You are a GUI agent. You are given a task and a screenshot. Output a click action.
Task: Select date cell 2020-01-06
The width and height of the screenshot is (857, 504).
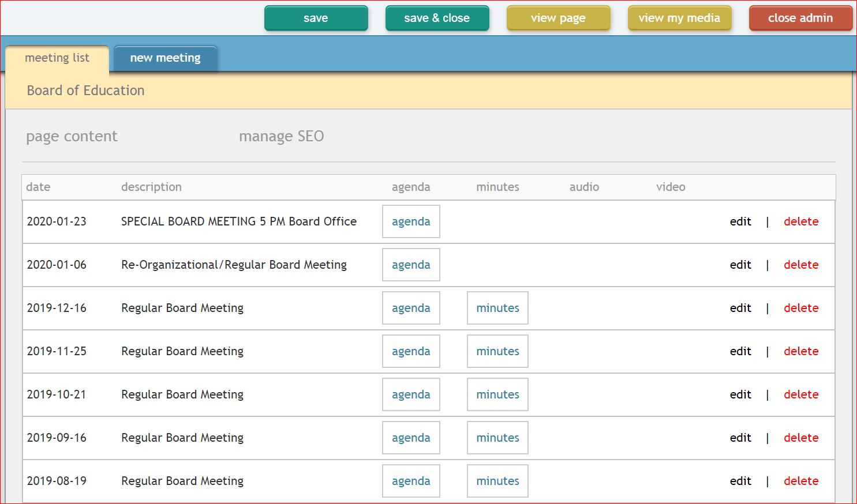(57, 265)
